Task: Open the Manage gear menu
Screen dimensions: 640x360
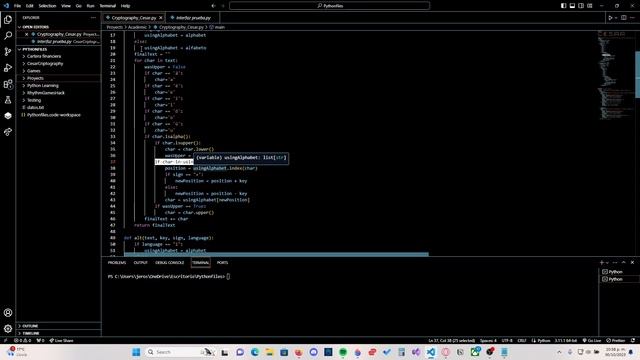Action: (x=8, y=329)
